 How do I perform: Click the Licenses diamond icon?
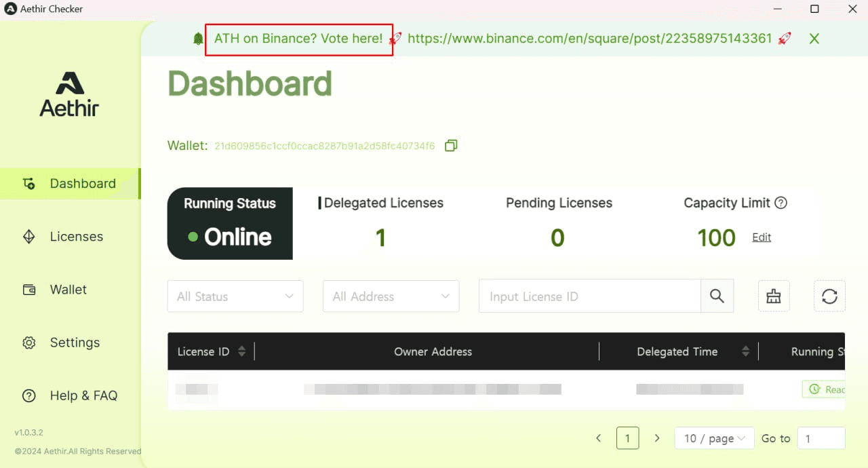click(x=29, y=237)
